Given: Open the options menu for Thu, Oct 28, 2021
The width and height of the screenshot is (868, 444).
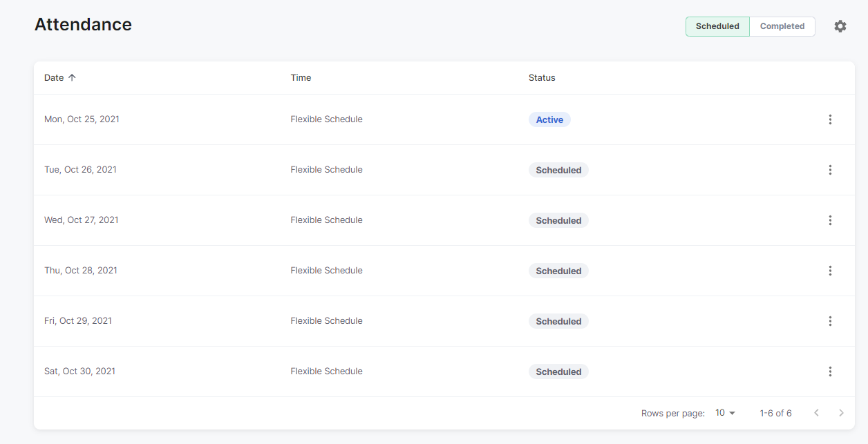Looking at the screenshot, I should [x=830, y=271].
